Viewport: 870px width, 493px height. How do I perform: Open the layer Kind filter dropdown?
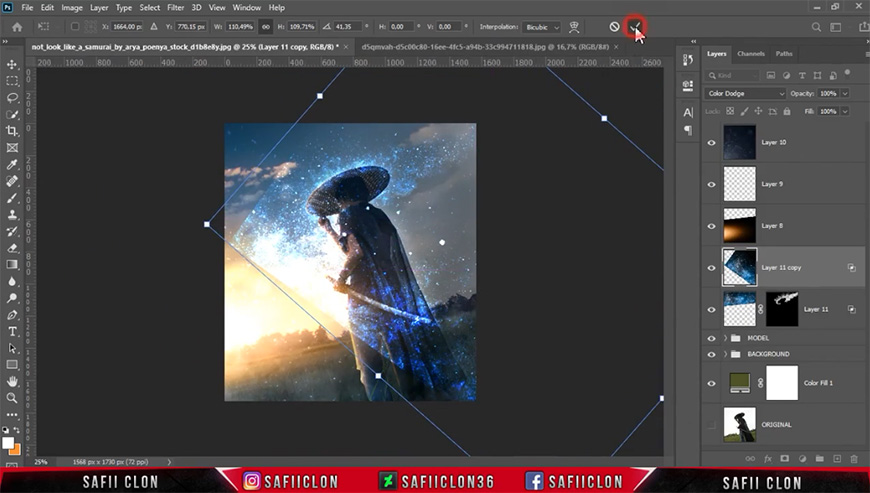point(733,75)
